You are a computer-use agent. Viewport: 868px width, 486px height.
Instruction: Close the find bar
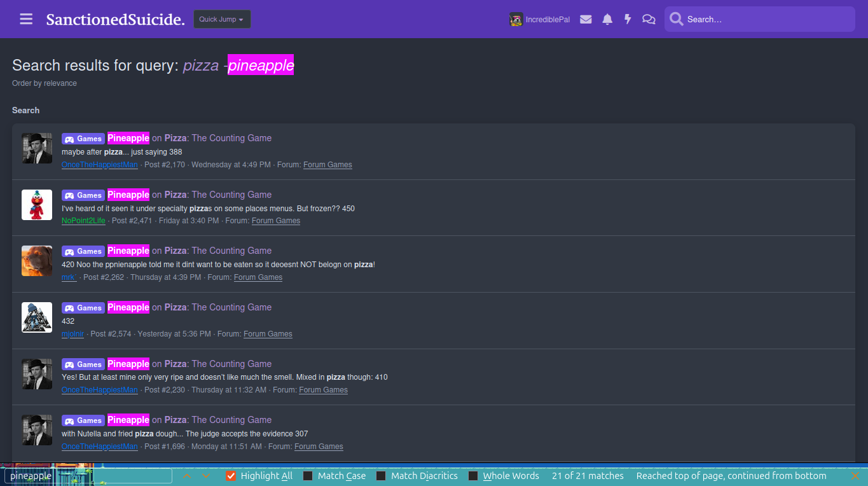tap(855, 476)
